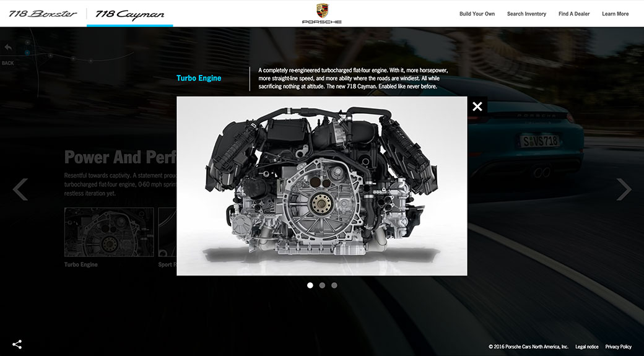Click the Porsche crest logo
644x356 pixels.
[322, 11]
